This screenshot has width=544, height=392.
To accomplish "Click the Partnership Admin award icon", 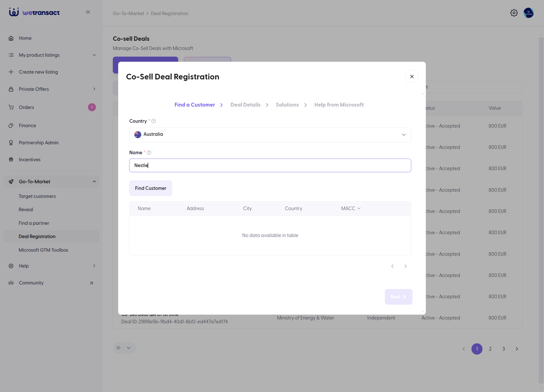I will coord(11,143).
